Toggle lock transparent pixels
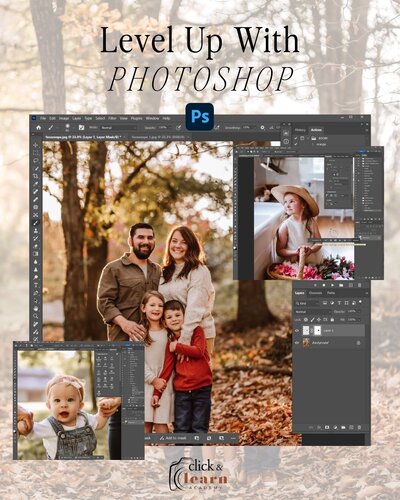 [x=306, y=320]
